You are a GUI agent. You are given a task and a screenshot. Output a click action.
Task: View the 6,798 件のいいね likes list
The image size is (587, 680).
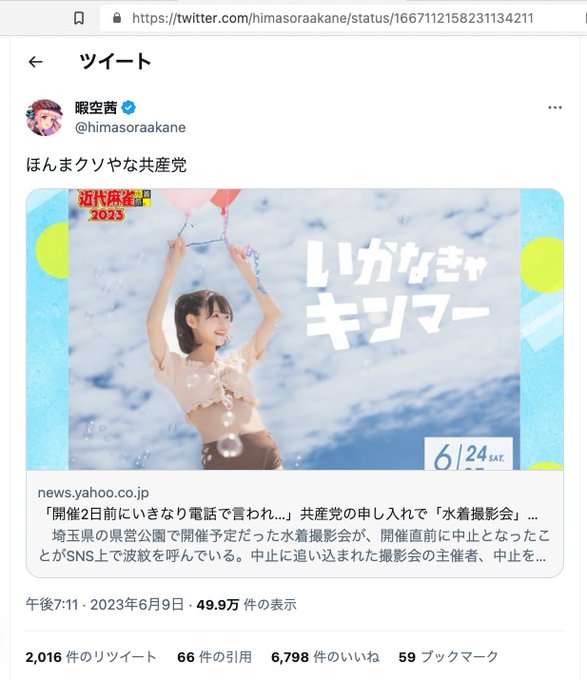click(325, 657)
